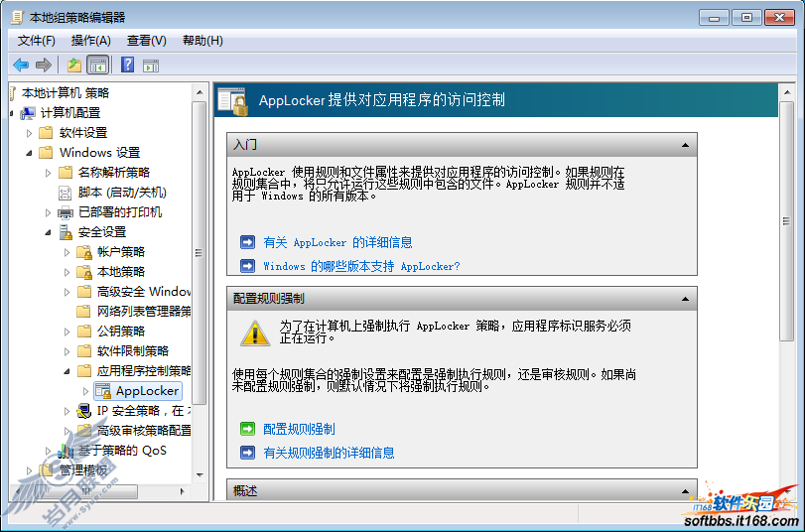Click the 名称解析策略 folder icon

[x=66, y=173]
